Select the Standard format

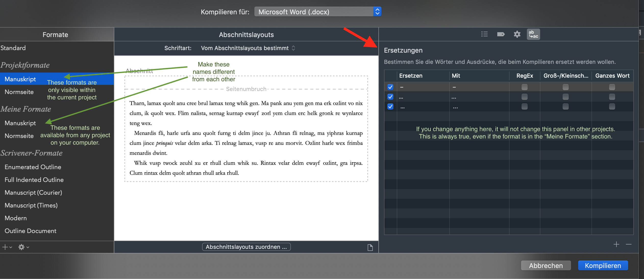click(x=57, y=48)
